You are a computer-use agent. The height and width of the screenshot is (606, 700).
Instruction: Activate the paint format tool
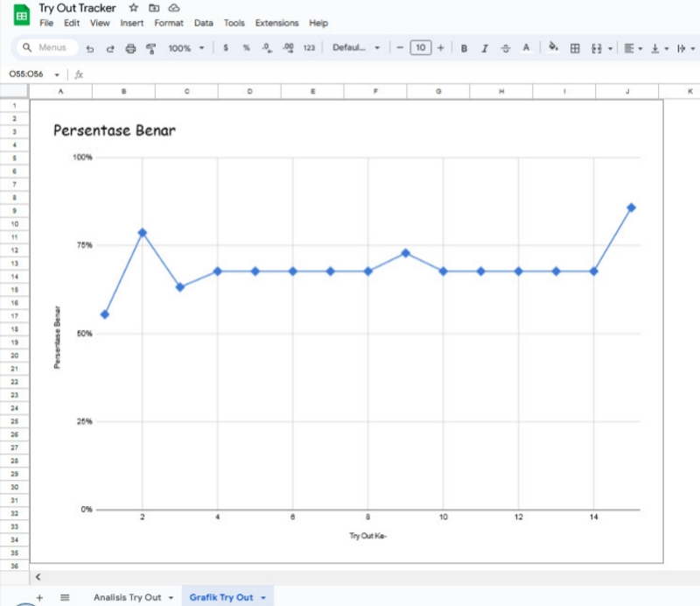(150, 48)
